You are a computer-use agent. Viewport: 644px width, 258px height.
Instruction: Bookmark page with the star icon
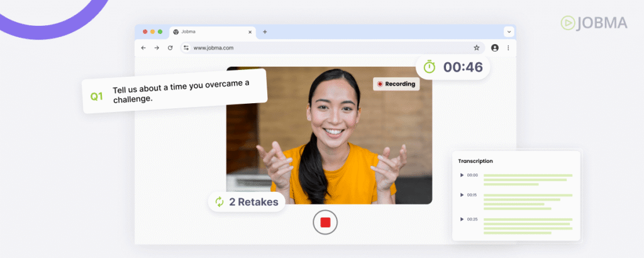pos(477,48)
